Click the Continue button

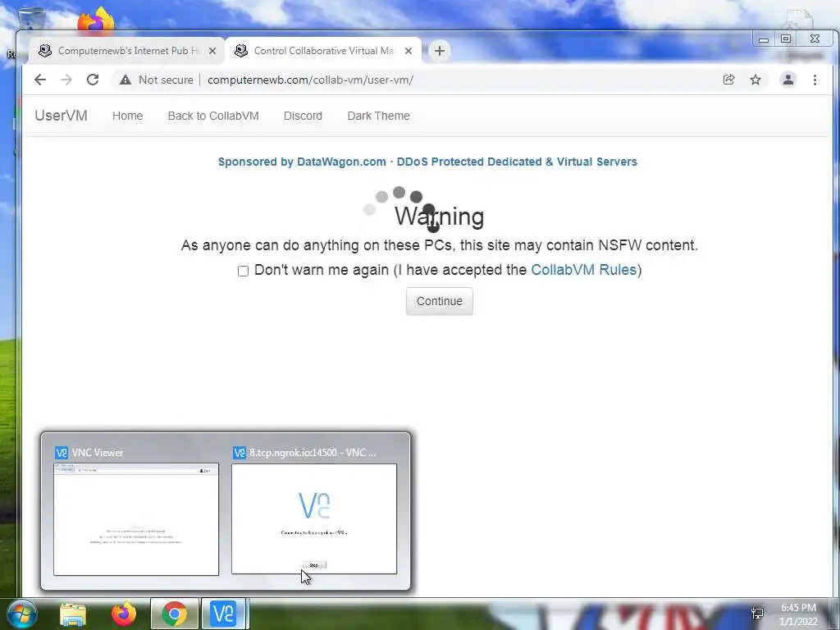440,301
